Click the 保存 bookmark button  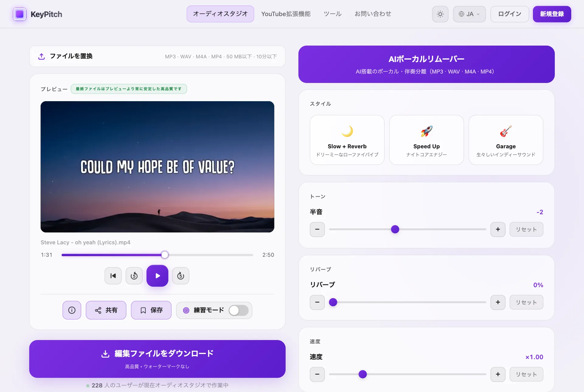tap(151, 310)
